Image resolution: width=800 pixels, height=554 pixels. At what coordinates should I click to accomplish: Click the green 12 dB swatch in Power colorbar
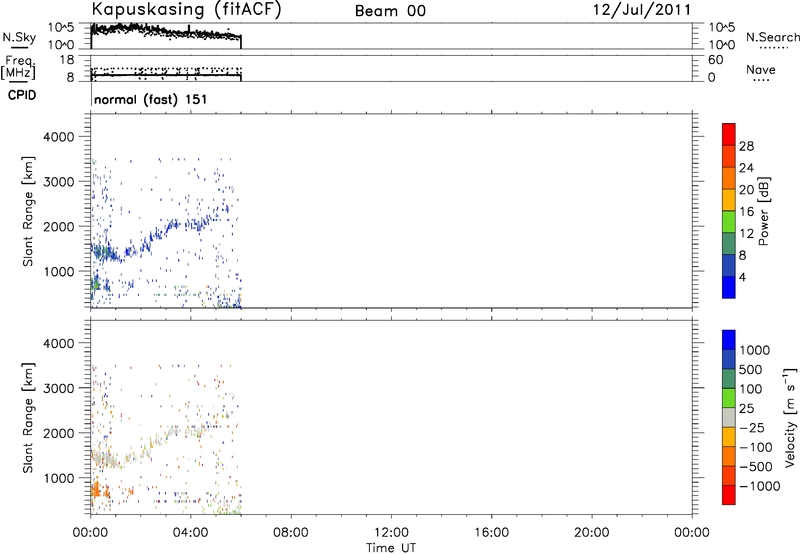point(729,221)
